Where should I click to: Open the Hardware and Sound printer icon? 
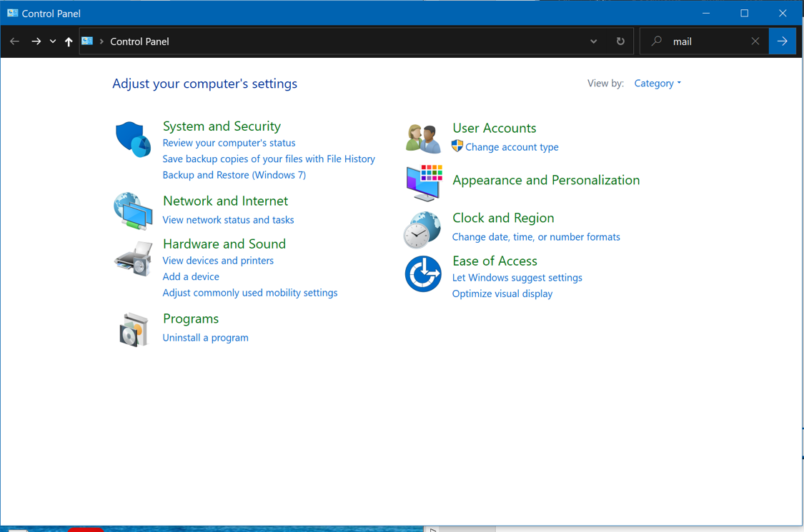[x=134, y=259]
